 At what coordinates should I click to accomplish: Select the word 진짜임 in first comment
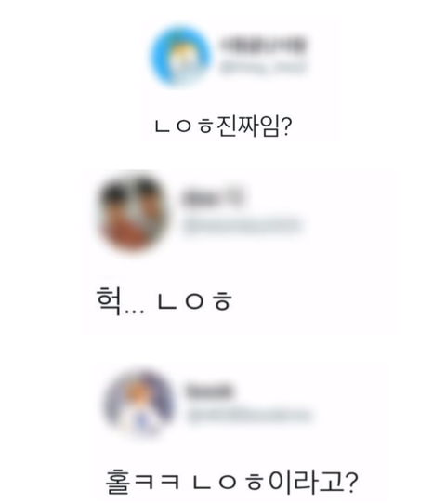click(x=247, y=126)
